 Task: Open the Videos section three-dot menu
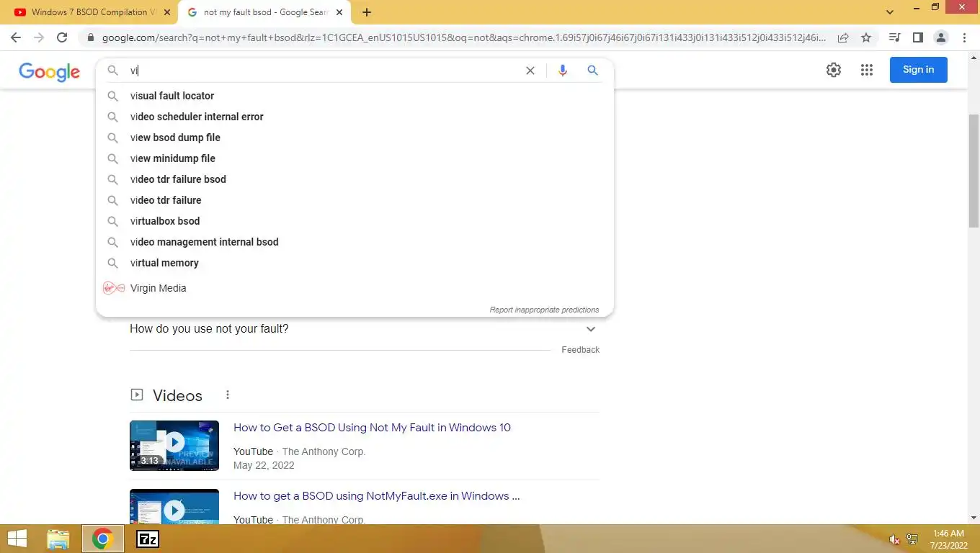click(x=228, y=395)
